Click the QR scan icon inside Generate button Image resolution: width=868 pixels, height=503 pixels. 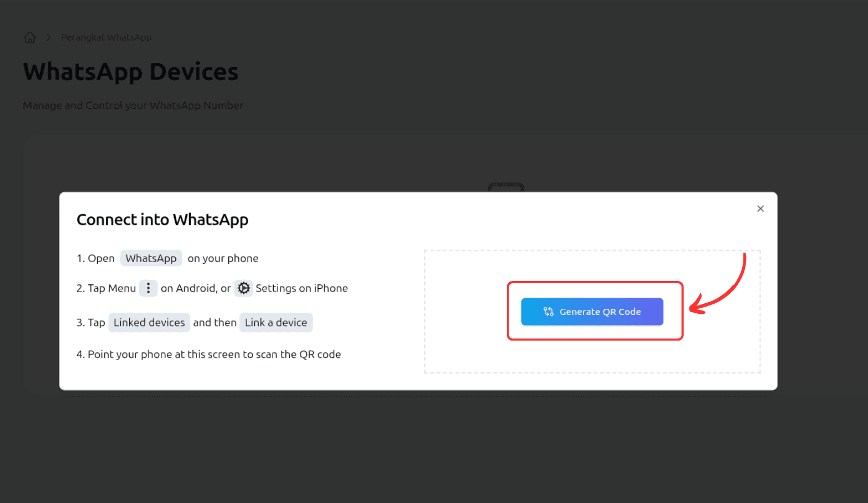tap(548, 312)
